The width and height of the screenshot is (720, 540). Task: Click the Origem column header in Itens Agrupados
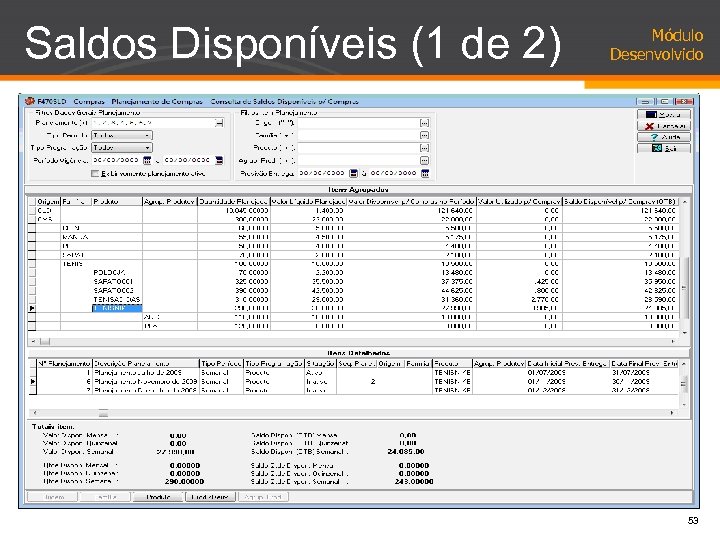(48, 202)
